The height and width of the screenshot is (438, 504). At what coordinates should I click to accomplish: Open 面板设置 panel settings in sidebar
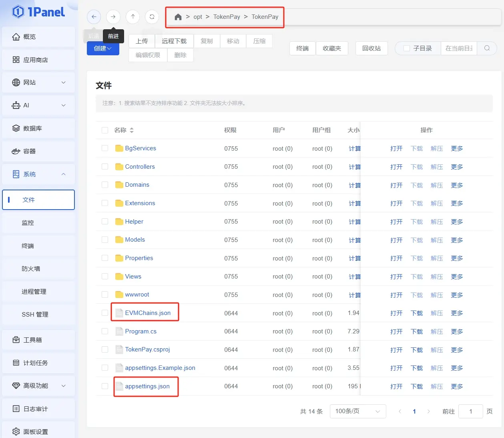pos(38,431)
